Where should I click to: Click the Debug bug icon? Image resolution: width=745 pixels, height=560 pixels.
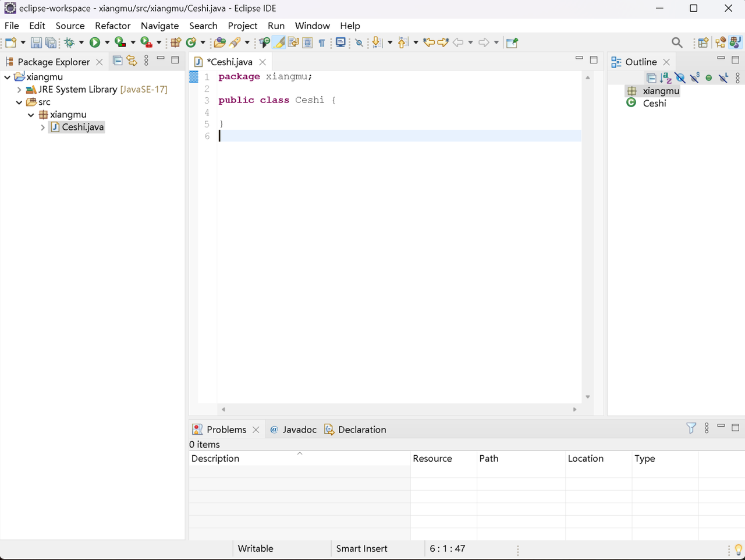pos(69,42)
